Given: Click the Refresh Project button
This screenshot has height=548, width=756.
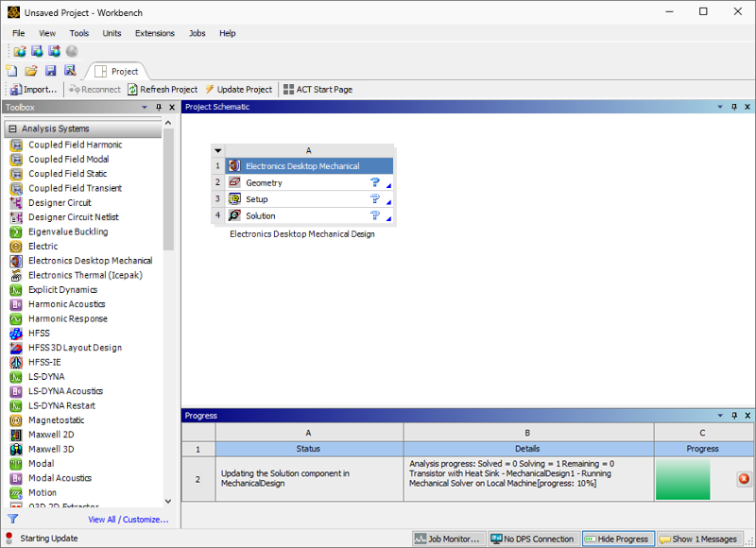Looking at the screenshot, I should [162, 90].
